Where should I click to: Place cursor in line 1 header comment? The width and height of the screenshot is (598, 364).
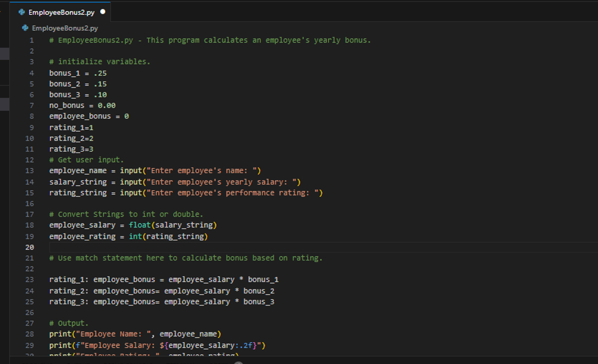point(210,40)
